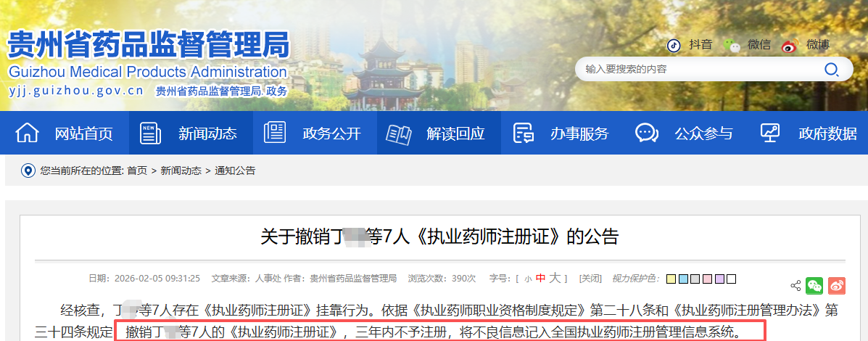The image size is (868, 341).
Task: Set font size to 大
Action: (x=555, y=279)
